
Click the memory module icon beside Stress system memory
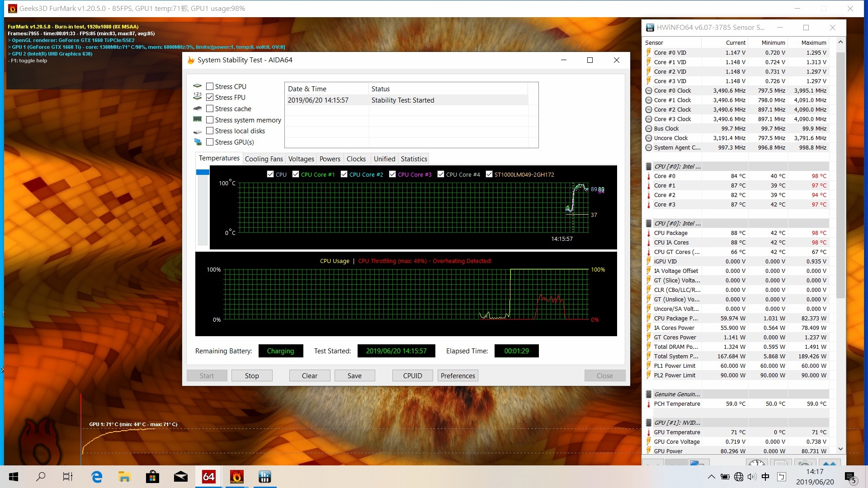pos(197,119)
